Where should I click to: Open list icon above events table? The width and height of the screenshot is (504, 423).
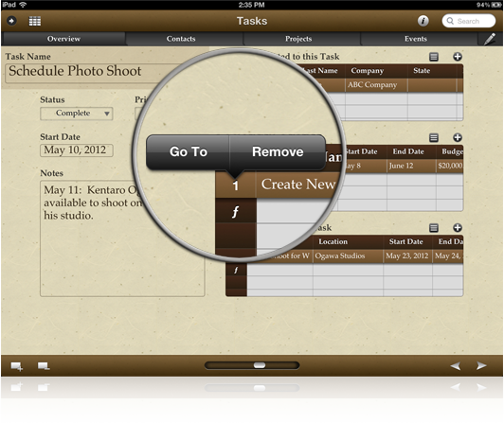434,228
